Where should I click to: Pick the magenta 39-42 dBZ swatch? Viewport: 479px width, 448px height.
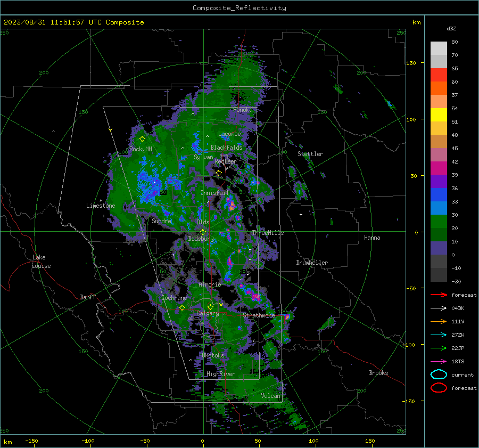click(x=439, y=168)
